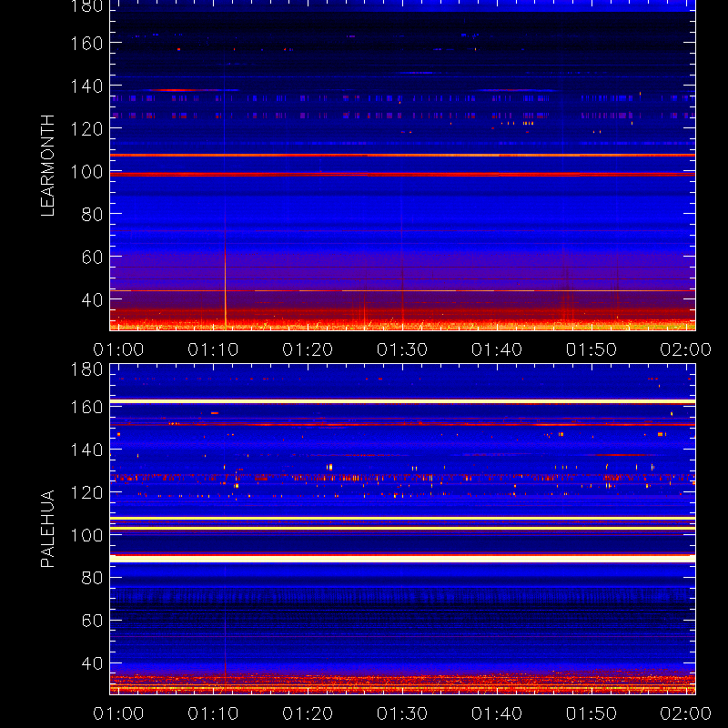Image resolution: width=728 pixels, height=728 pixels.
Task: Pick the 180 frequency label on the Palehua axis
Action: (86, 369)
